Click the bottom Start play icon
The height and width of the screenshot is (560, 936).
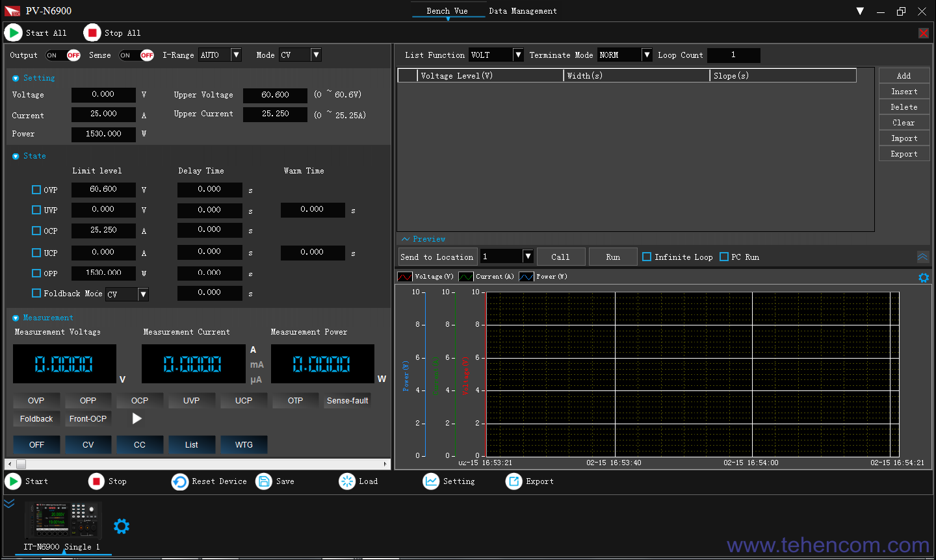(13, 481)
